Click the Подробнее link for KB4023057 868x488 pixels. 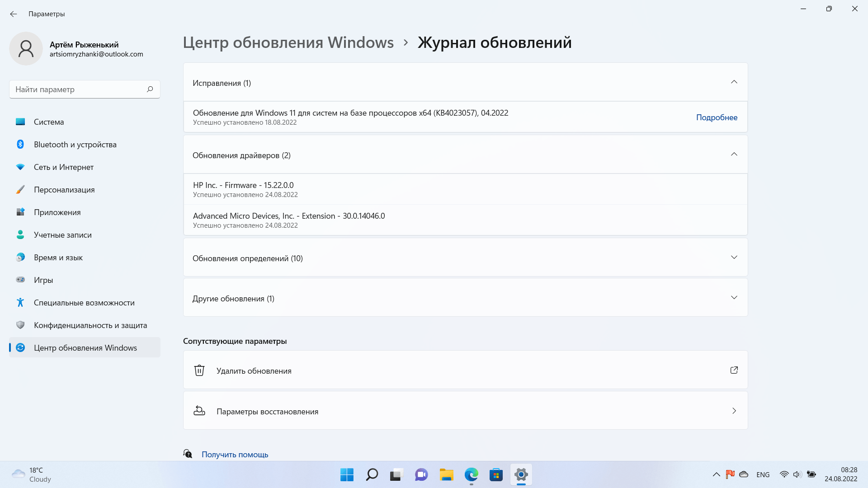pyautogui.click(x=717, y=117)
